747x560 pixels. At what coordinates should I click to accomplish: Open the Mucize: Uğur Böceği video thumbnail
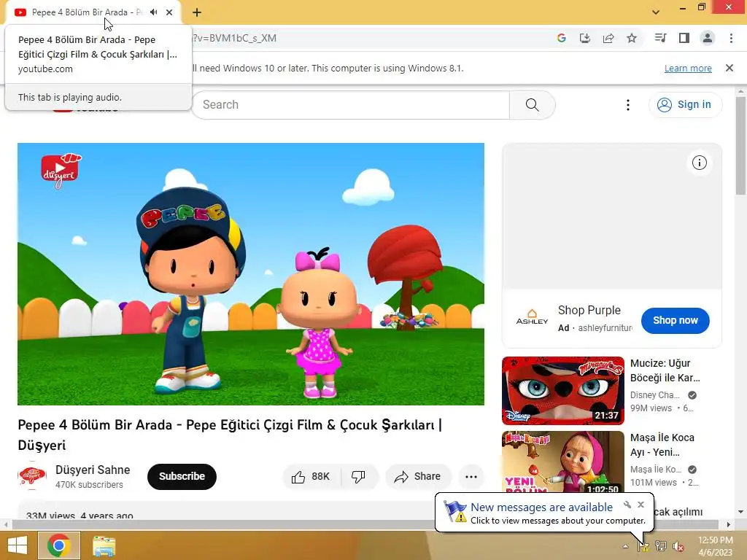coord(562,391)
